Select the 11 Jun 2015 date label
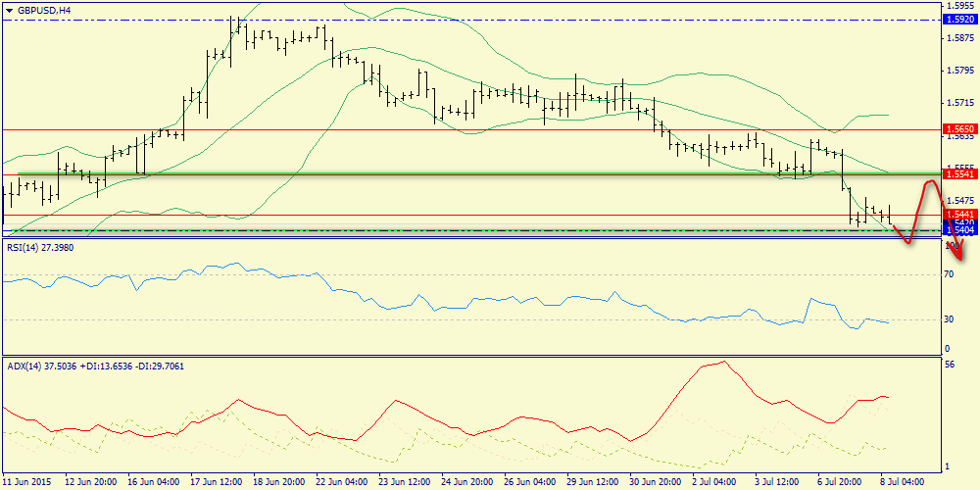The image size is (980, 490). pyautogui.click(x=28, y=481)
